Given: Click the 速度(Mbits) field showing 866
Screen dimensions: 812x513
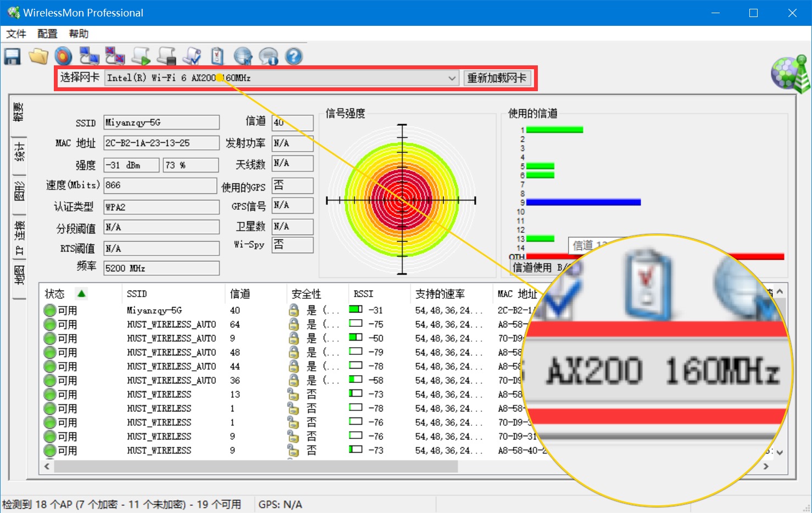Looking at the screenshot, I should point(160,185).
